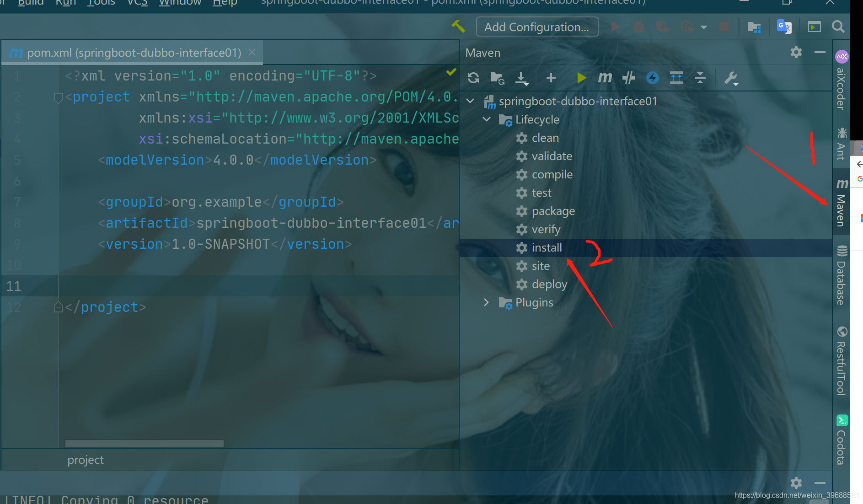
Task: Place cursor on empty line 11
Action: tap(259, 286)
